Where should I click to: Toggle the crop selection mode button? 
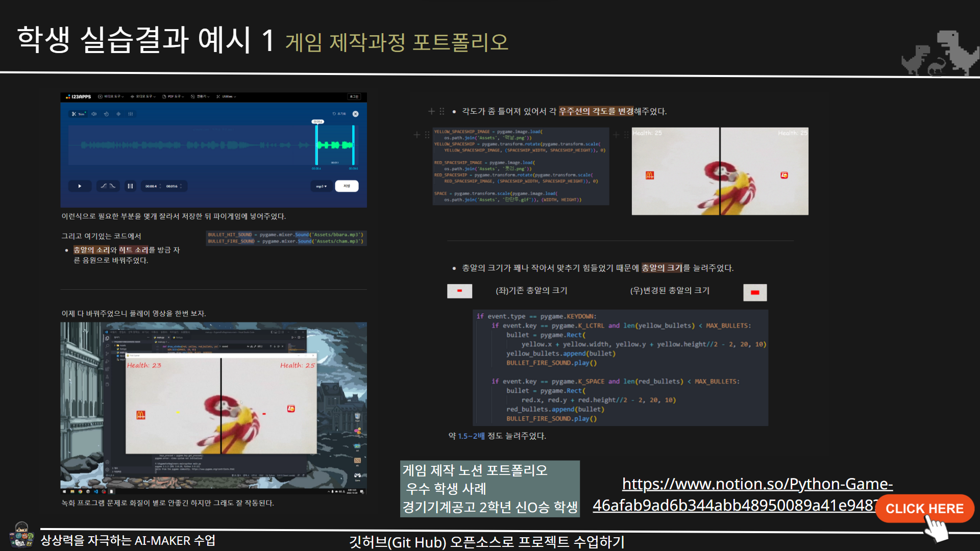130,186
